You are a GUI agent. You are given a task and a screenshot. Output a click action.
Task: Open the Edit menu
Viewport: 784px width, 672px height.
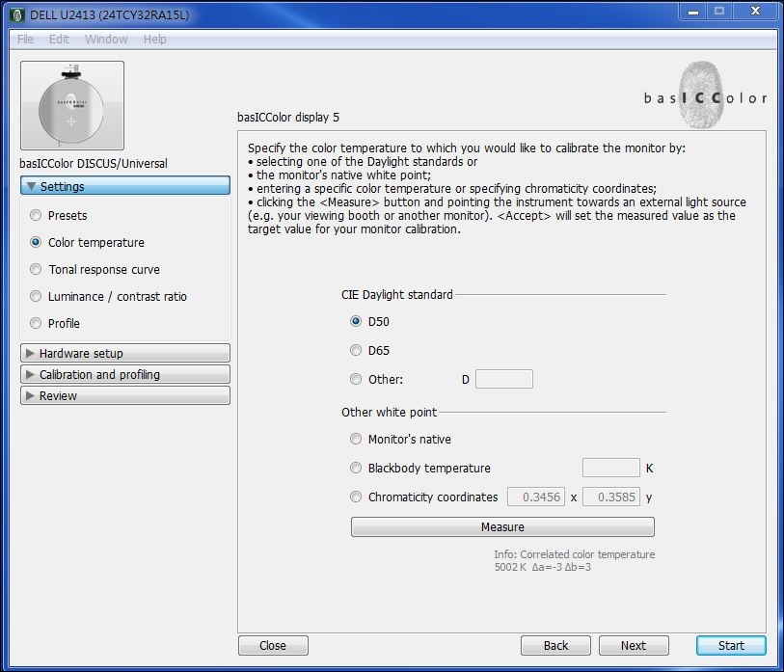pos(59,39)
